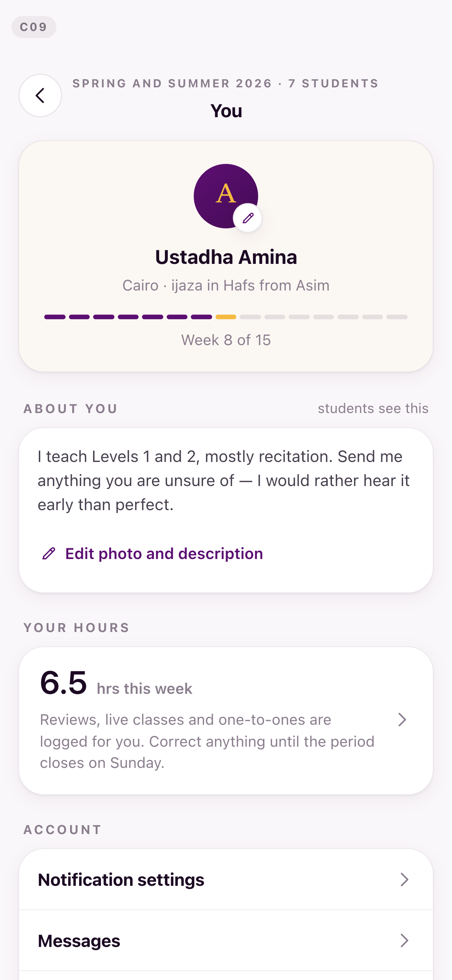This screenshot has height=980, width=452.
Task: Tap the students see this note
Action: [x=373, y=408]
